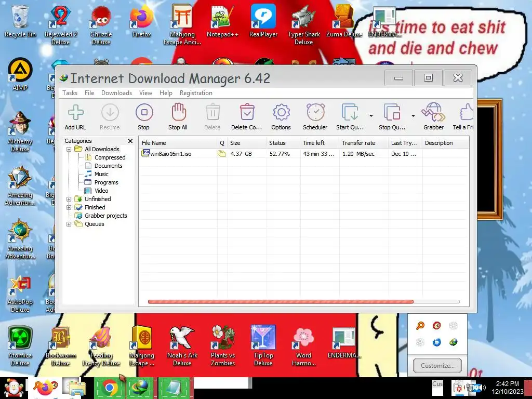Image resolution: width=532 pixels, height=399 pixels.
Task: Expand the Unfinished category node
Action: click(69, 199)
